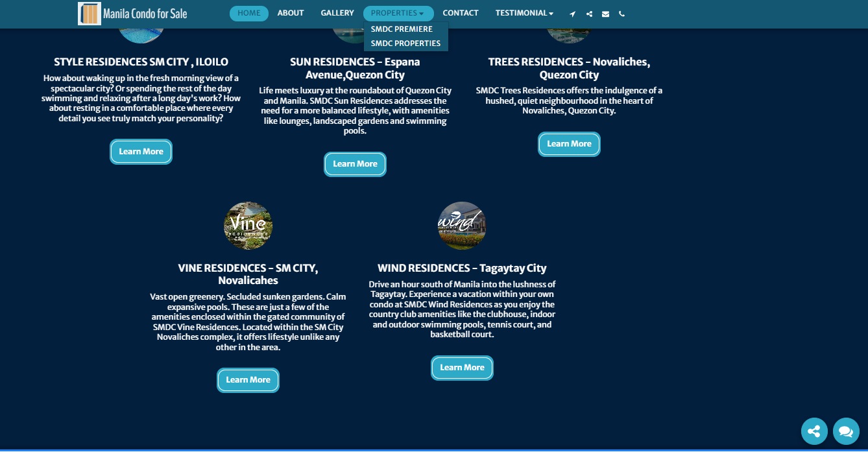Click the Style Residences description paragraph
Image resolution: width=868 pixels, height=452 pixels.
coord(141,99)
